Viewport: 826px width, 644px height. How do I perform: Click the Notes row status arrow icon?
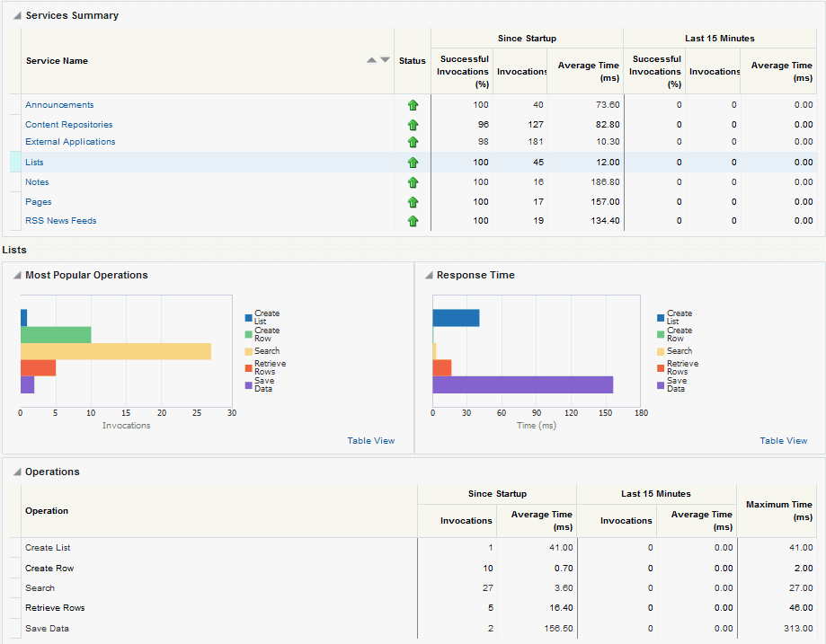point(413,182)
